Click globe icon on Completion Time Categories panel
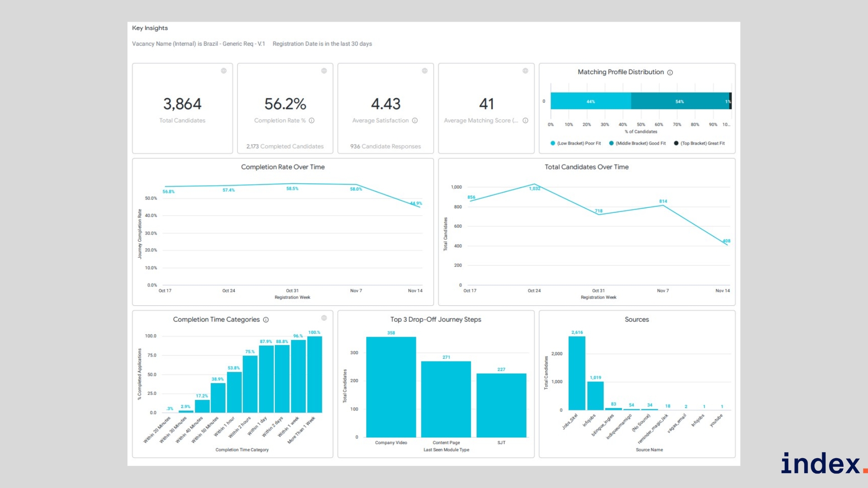This screenshot has height=488, width=868. [324, 318]
